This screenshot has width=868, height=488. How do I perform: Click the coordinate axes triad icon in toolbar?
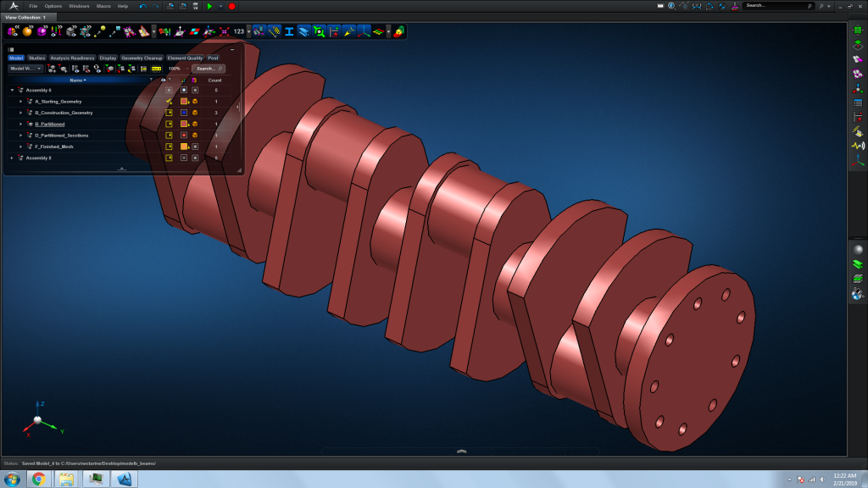[364, 31]
